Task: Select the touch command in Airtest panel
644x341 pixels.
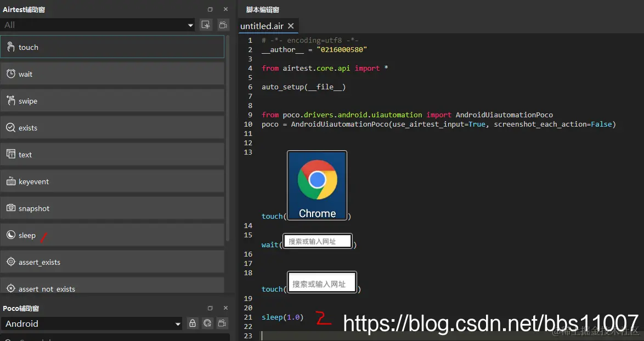Action: point(112,47)
